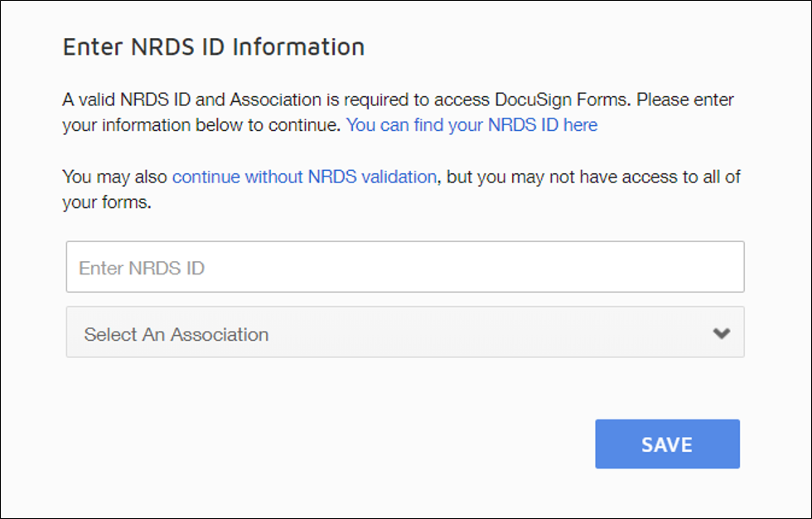Skip validation via 'continue without NRDS' link
This screenshot has width=812, height=519.
click(305, 177)
